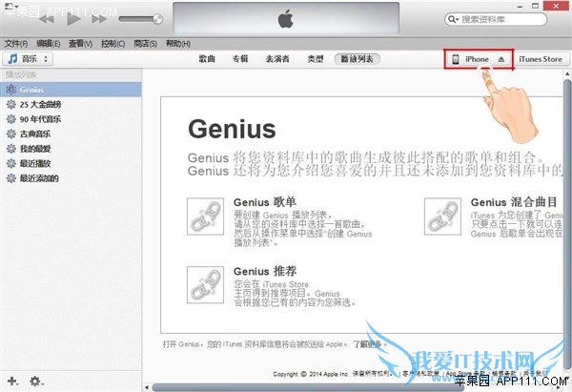Select the 我的最爱 playlist
572x392 pixels.
click(x=71, y=149)
